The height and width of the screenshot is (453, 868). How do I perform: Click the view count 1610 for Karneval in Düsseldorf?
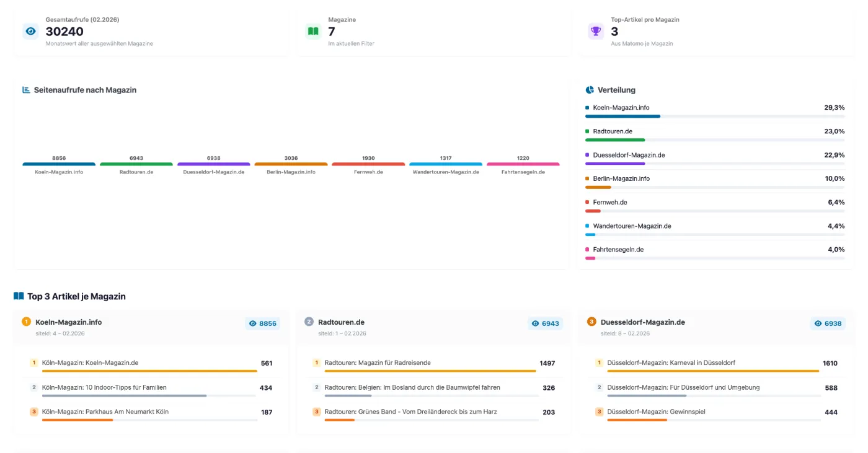830,363
